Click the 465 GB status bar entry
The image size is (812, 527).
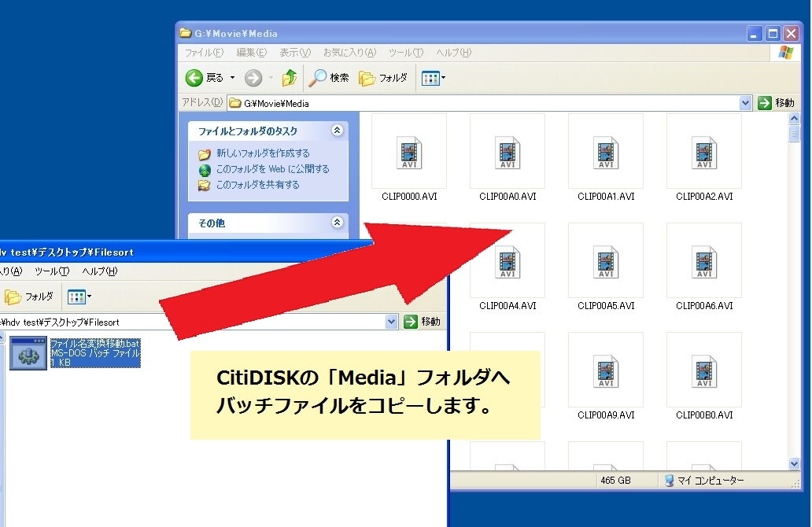pos(615,481)
